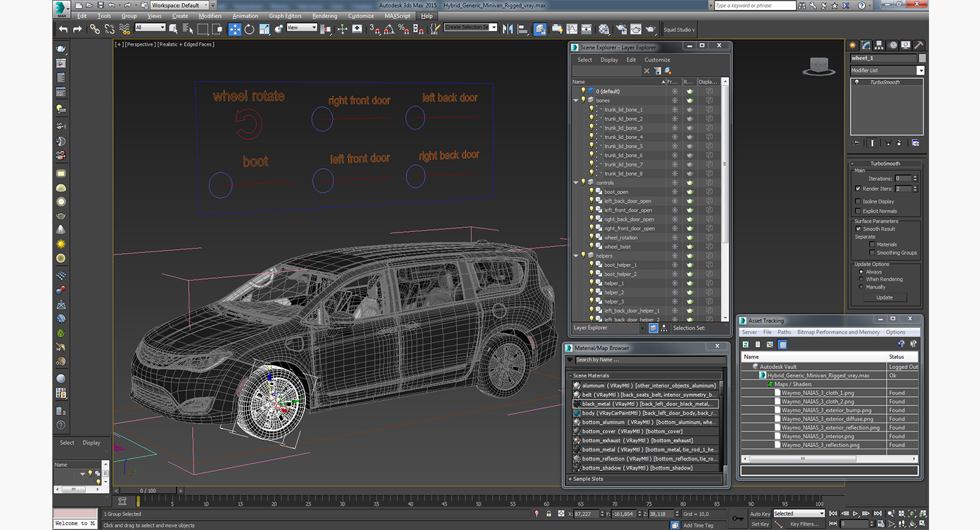This screenshot has width=980, height=530.
Task: Check the Smoothing Groups checkbox
Action: [872, 252]
